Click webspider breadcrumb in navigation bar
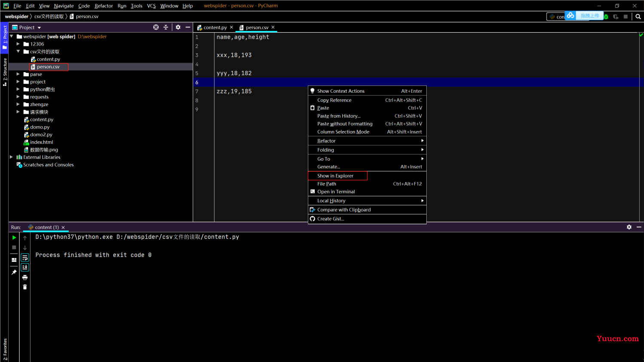Screen dimensions: 644x362 17,17
